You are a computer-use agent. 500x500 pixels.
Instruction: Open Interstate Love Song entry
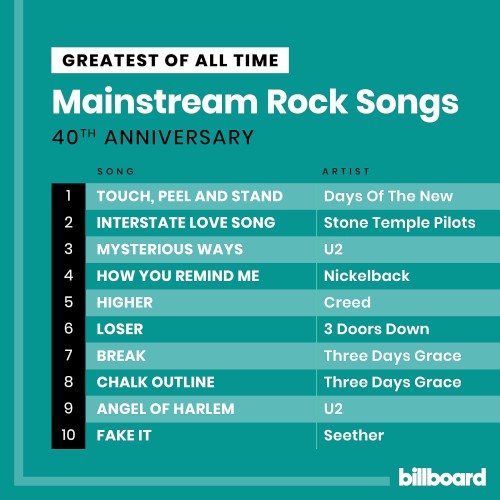pos(186,223)
